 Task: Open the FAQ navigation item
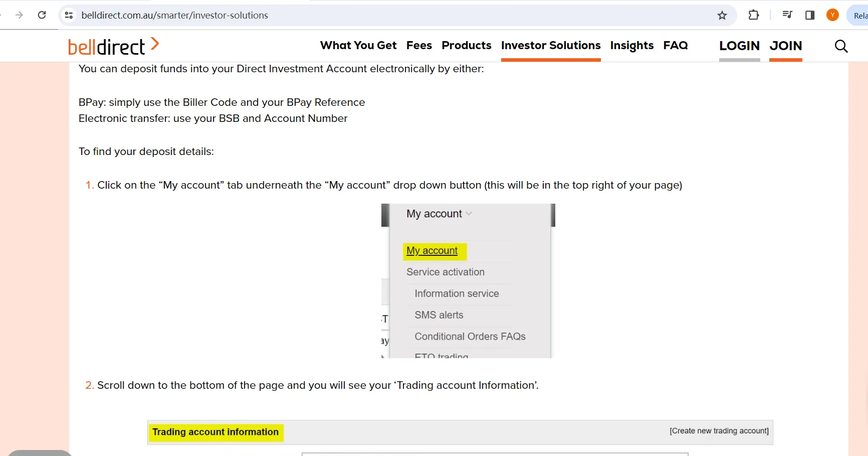click(x=676, y=46)
